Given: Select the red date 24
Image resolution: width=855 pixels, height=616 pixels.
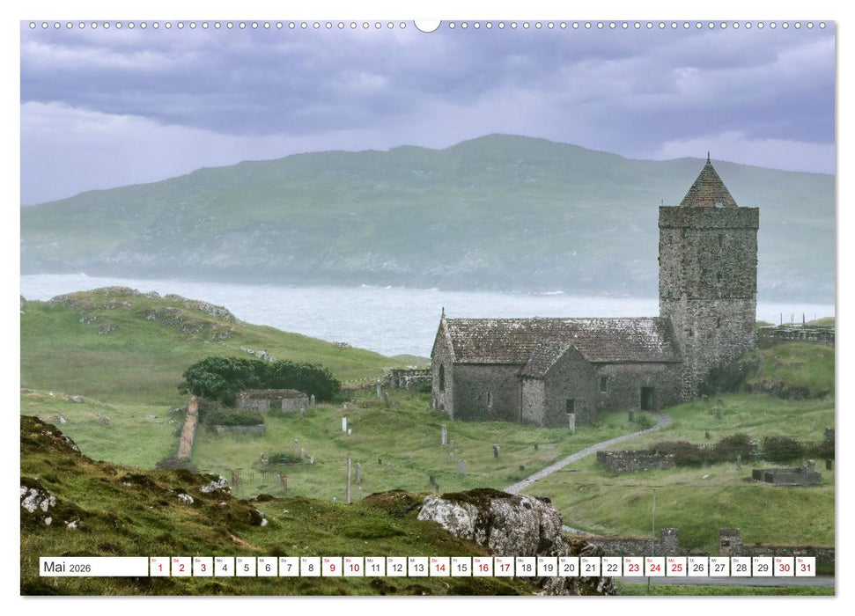Looking at the screenshot, I should coord(654,567).
